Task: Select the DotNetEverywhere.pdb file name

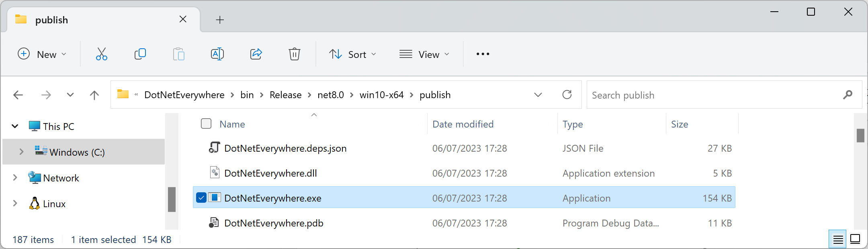Action: (274, 223)
